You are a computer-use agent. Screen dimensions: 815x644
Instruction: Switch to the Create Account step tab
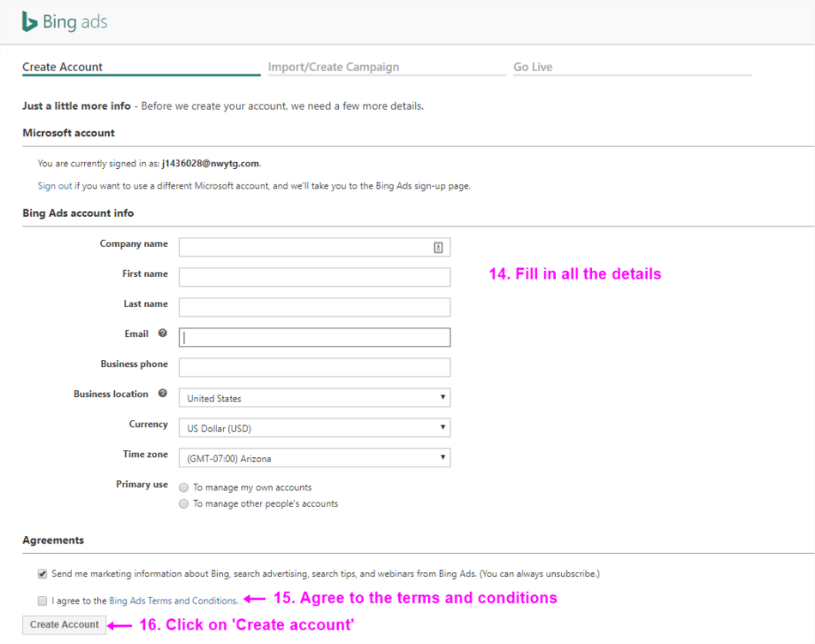tap(63, 67)
